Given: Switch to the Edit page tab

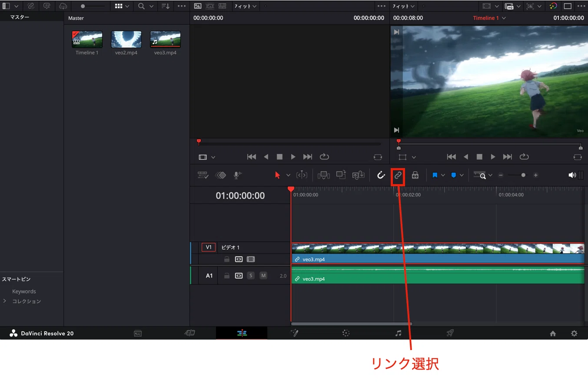Looking at the screenshot, I should coord(242,333).
